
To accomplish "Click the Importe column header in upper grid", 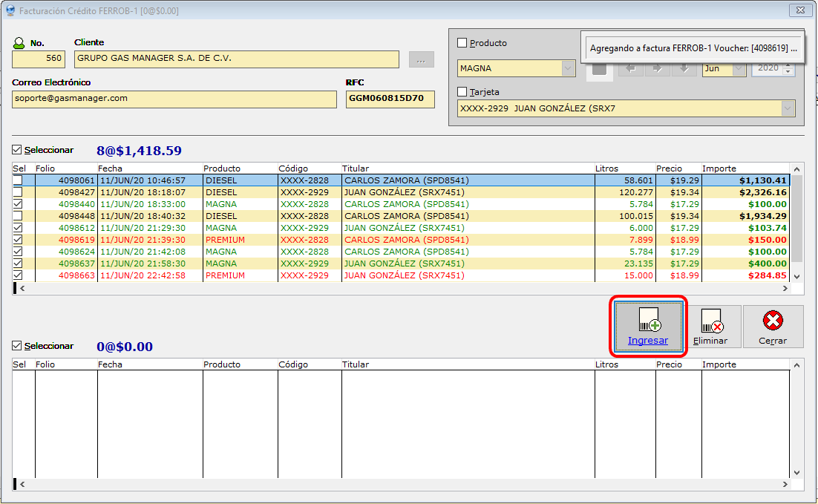I will [x=719, y=168].
